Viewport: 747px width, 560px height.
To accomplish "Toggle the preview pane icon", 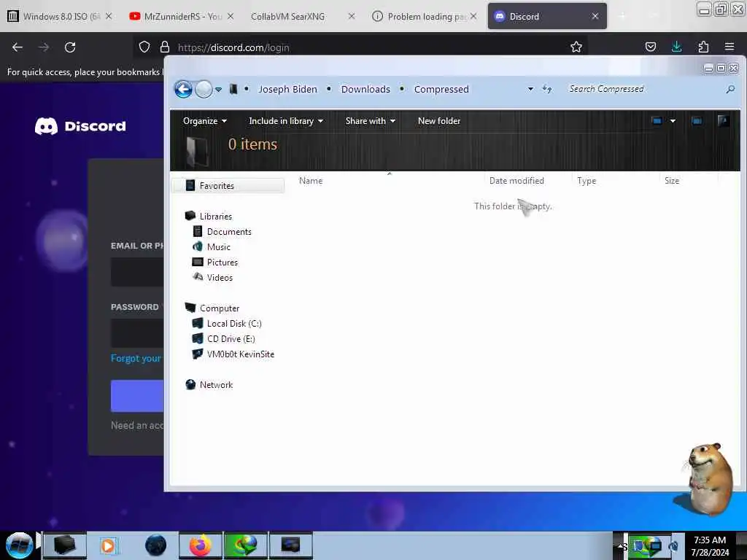I will (697, 121).
